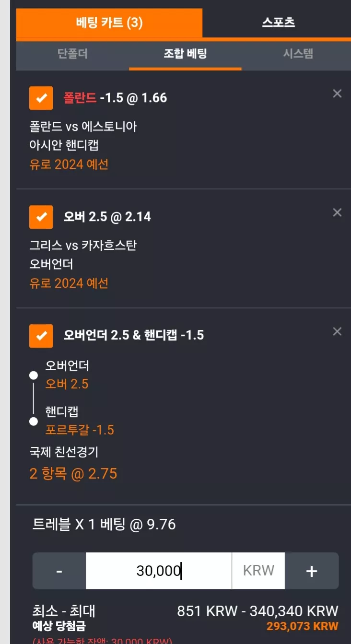Click the 30,000 stake amount field
Viewport: 351px width, 644px height.
pos(159,571)
